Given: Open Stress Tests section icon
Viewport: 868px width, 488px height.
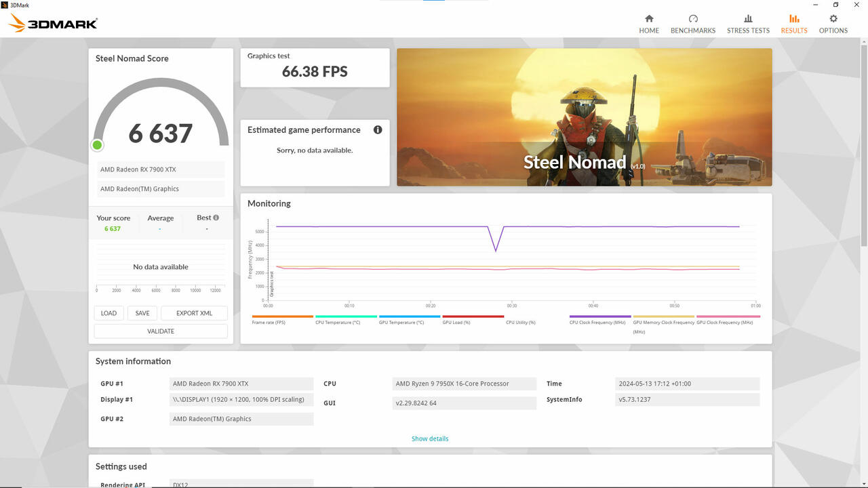Looking at the screenshot, I should tap(748, 19).
